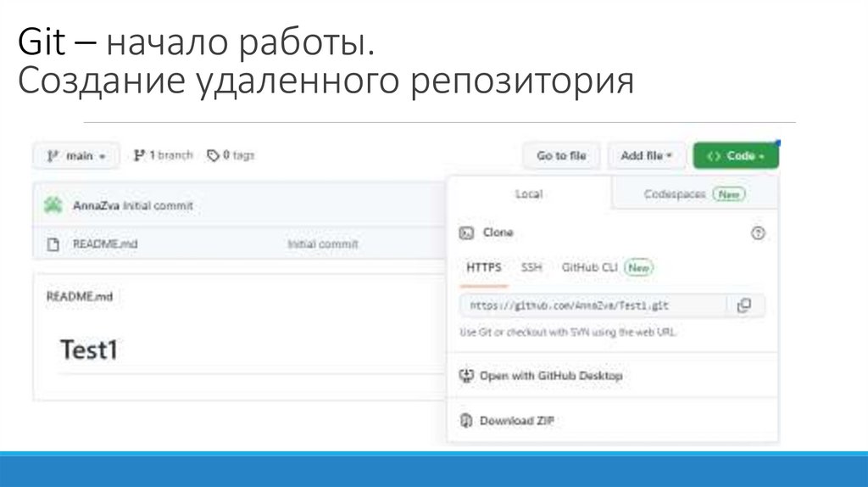Click the Test1 heading in README
This screenshot has width=868, height=487.
(x=89, y=350)
